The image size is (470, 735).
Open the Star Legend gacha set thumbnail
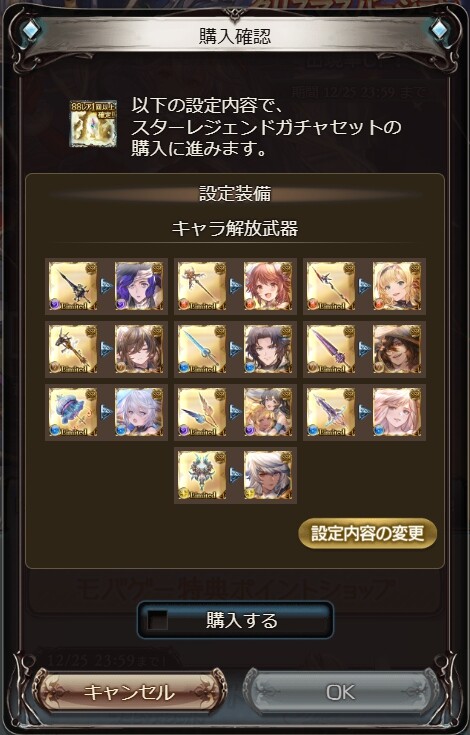[x=93, y=124]
